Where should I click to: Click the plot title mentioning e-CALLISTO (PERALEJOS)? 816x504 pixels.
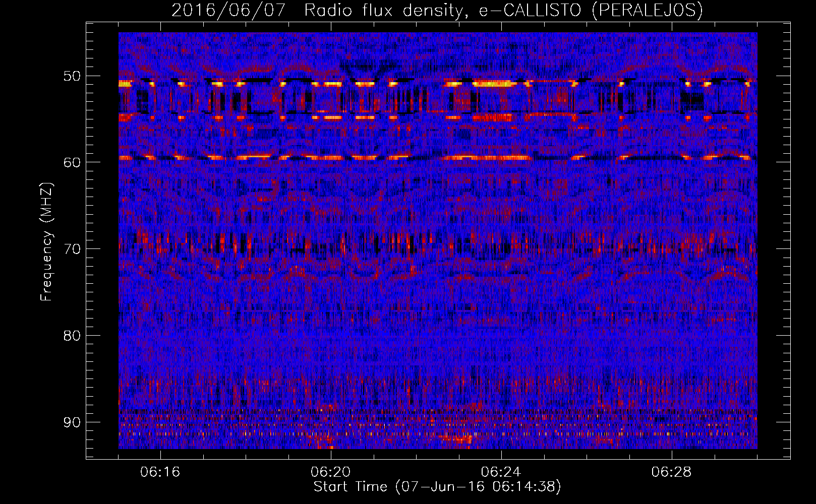437,10
